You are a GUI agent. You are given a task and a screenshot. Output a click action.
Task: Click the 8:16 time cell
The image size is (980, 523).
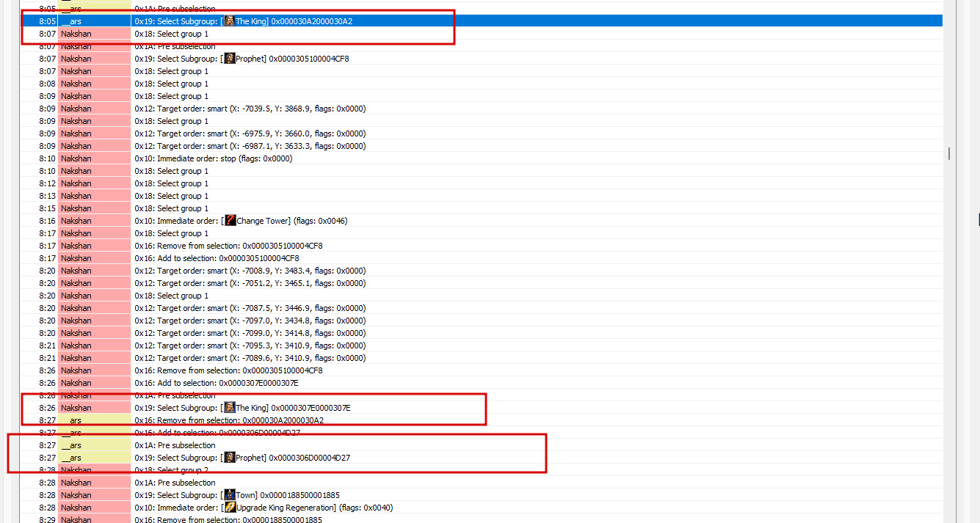coord(39,221)
